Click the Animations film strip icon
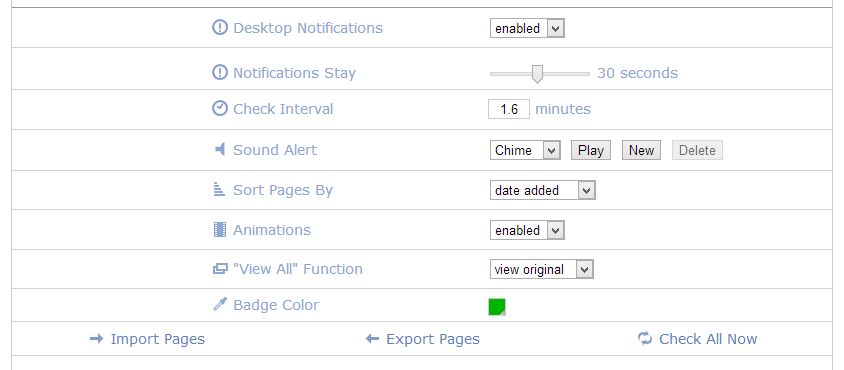This screenshot has width=844, height=370. 220,229
